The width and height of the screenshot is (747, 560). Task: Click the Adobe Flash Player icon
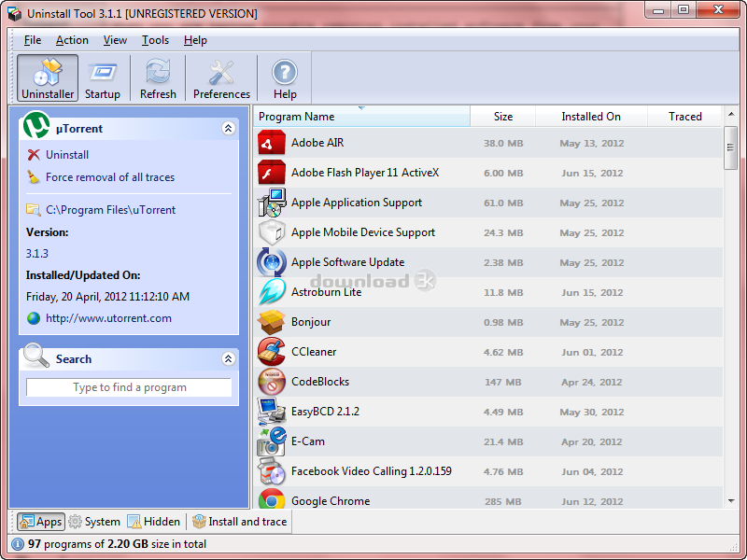(x=272, y=173)
